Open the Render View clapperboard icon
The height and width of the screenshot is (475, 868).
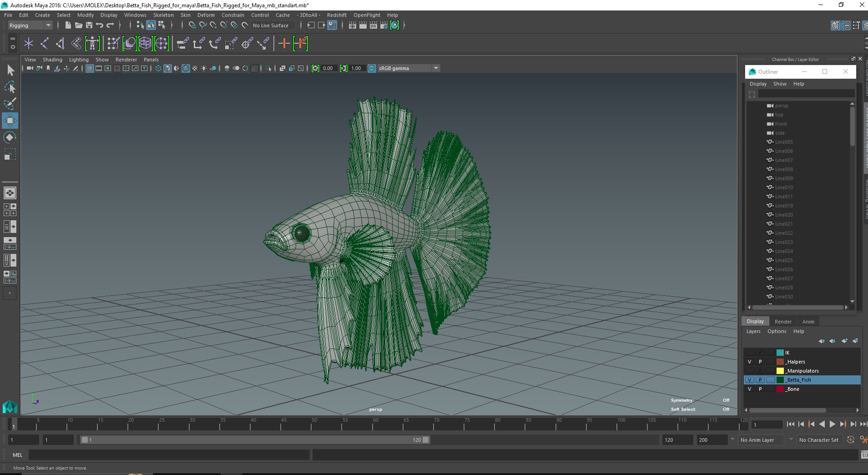tap(353, 25)
